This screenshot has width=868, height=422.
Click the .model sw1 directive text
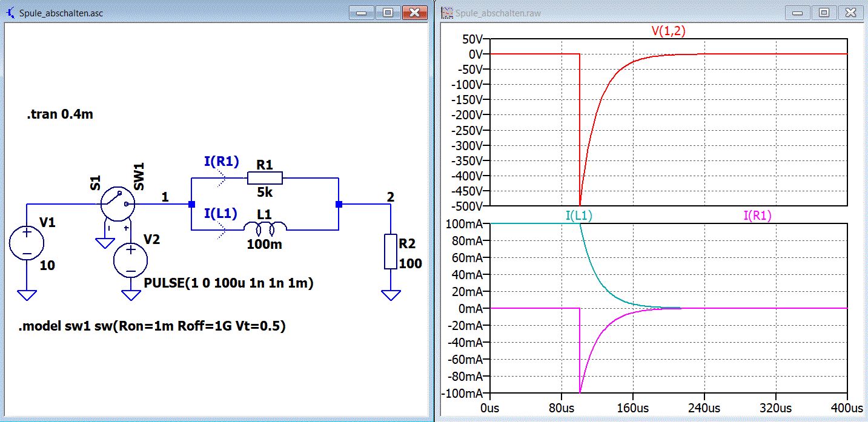152,327
